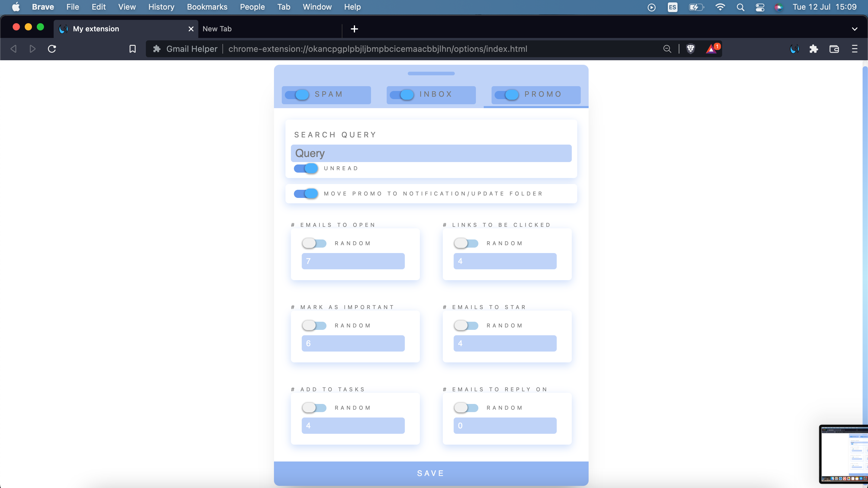The width and height of the screenshot is (868, 488).
Task: Click the bookmark icon beside address bar
Action: click(132, 49)
